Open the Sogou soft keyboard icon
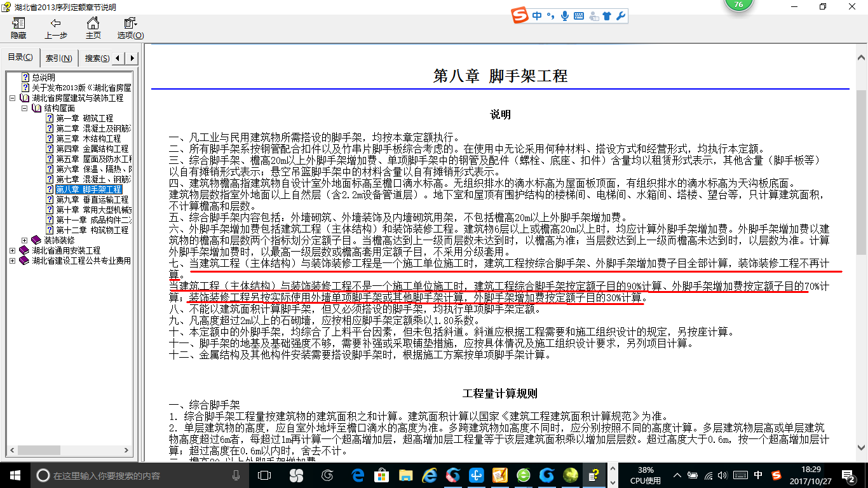 coord(579,16)
